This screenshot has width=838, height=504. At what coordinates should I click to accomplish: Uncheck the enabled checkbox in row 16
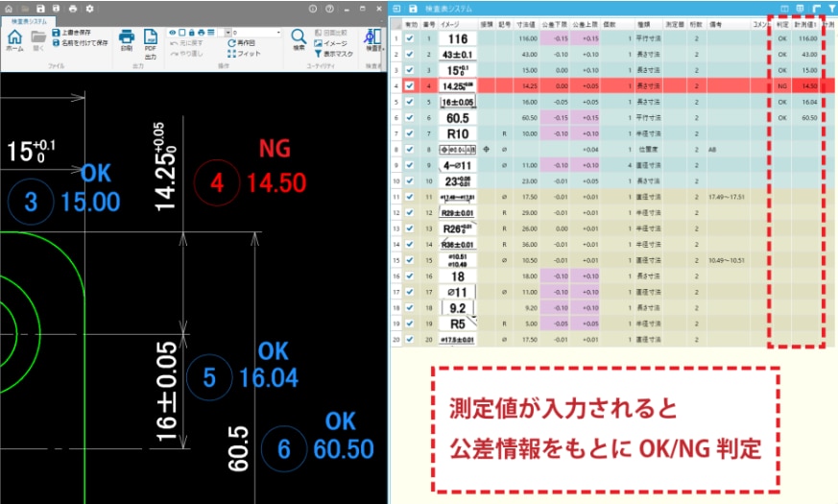[410, 276]
